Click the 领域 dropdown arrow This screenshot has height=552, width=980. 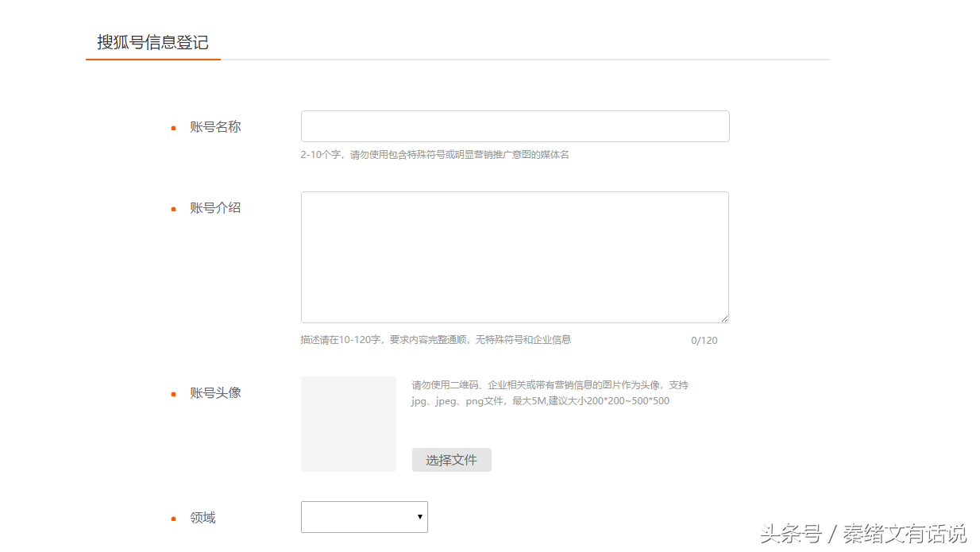click(419, 517)
